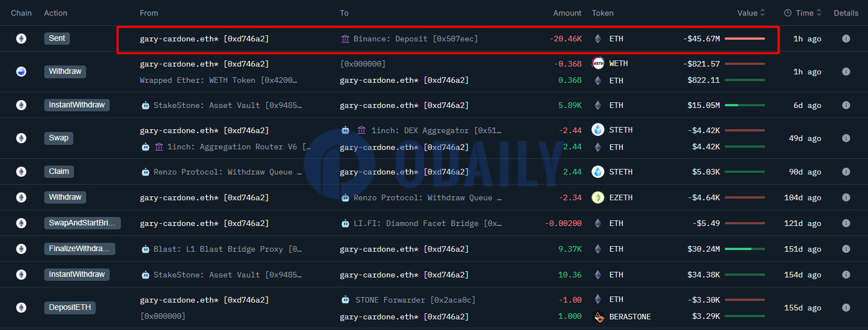This screenshot has height=330, width=868.
Task: Click the Details column header
Action: [x=846, y=13]
